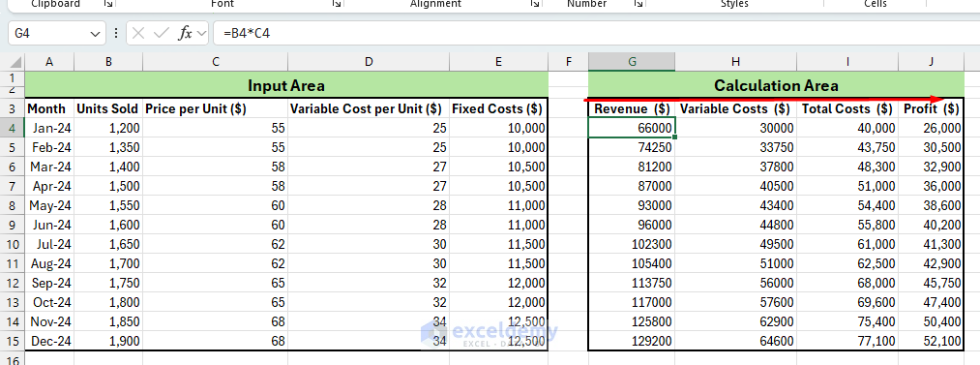Image resolution: width=980 pixels, height=365 pixels.
Task: Click the Month header cell
Action: click(49, 108)
